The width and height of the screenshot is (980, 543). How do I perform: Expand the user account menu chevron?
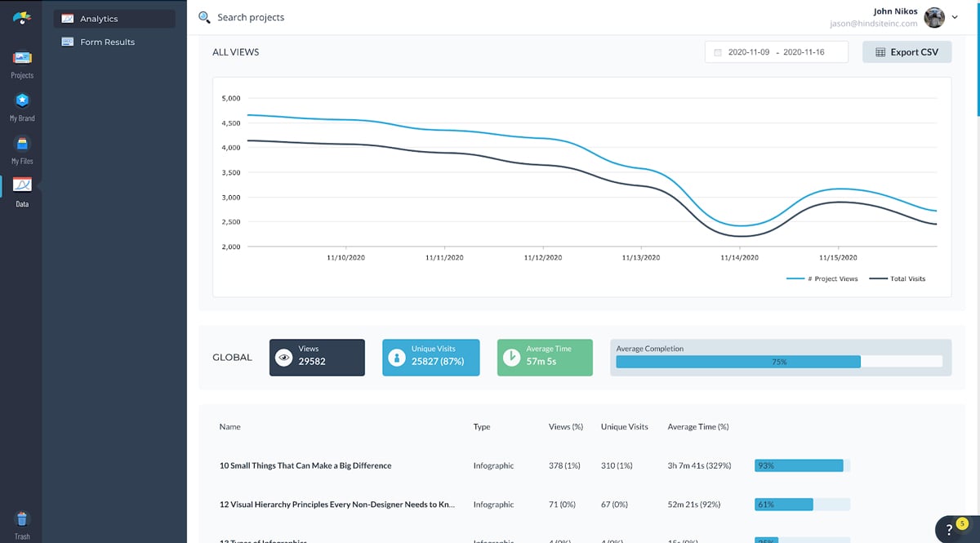[x=955, y=16]
